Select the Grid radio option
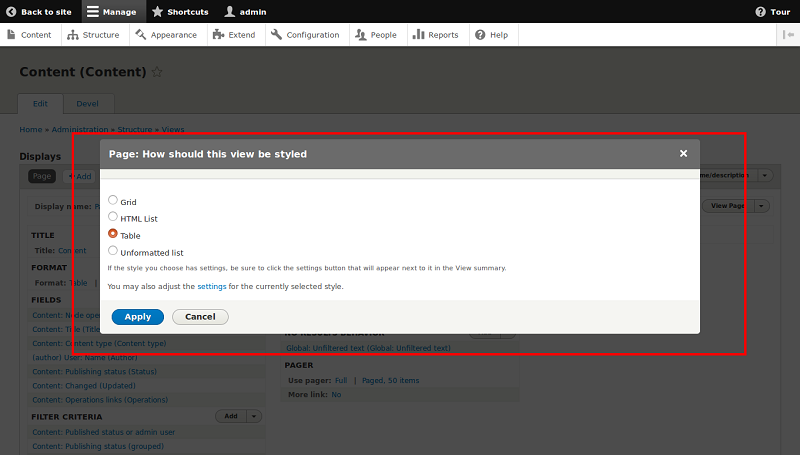Viewport: 800px width, 455px height. (x=113, y=200)
